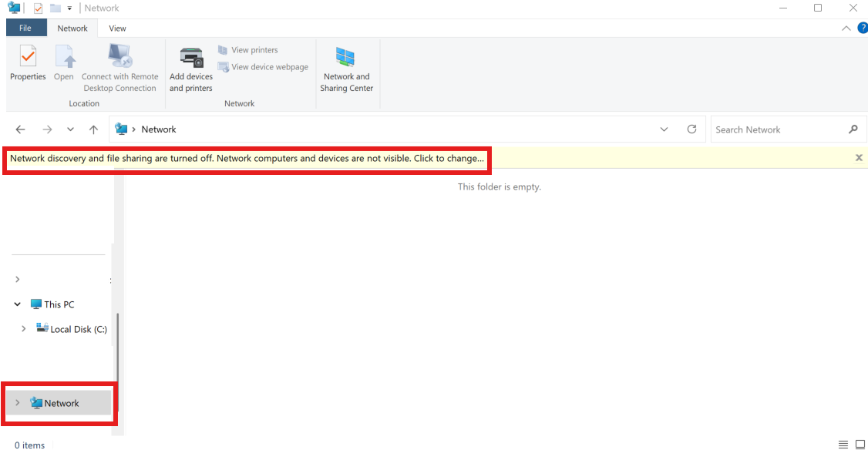
Task: Minimize the Network window
Action: 782,8
